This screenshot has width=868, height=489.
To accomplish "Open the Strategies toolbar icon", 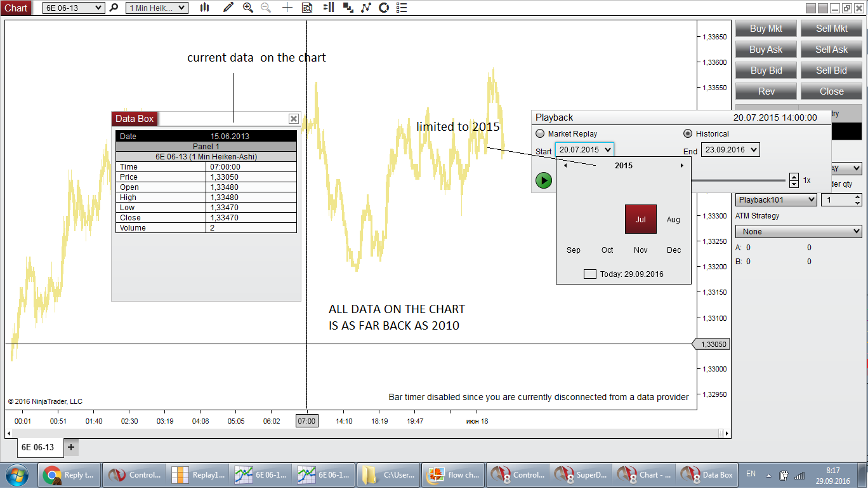I will pos(384,8).
